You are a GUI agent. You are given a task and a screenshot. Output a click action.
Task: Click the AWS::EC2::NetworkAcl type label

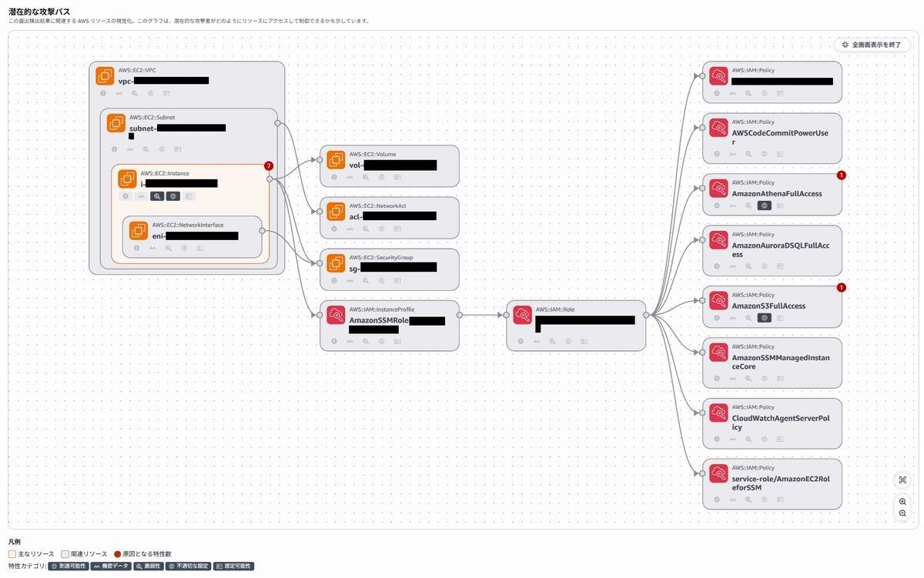[377, 205]
